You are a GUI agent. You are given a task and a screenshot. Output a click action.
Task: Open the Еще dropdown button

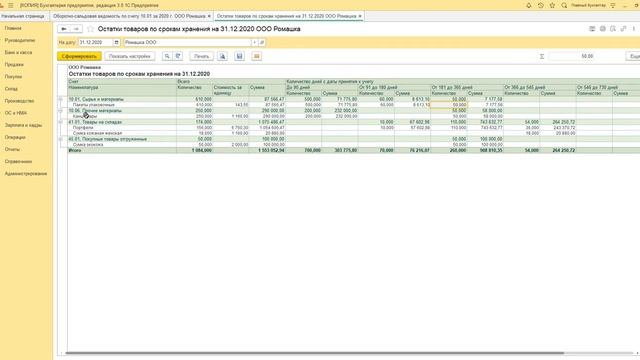pos(633,56)
